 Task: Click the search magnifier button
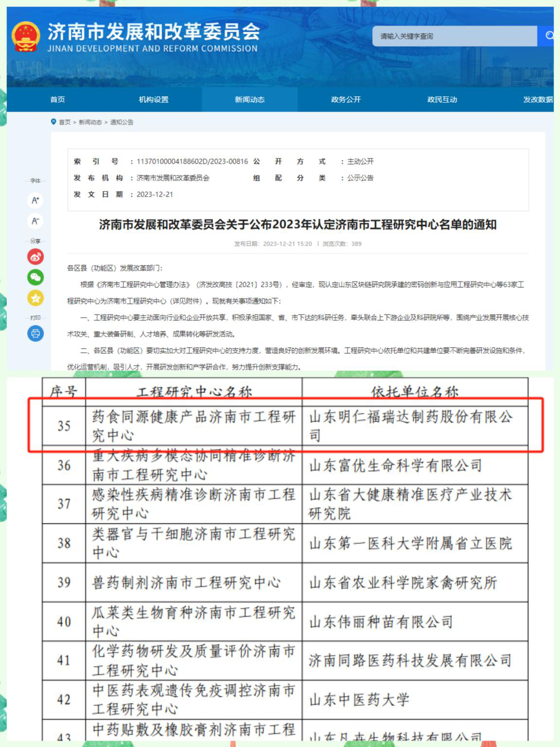click(547, 36)
